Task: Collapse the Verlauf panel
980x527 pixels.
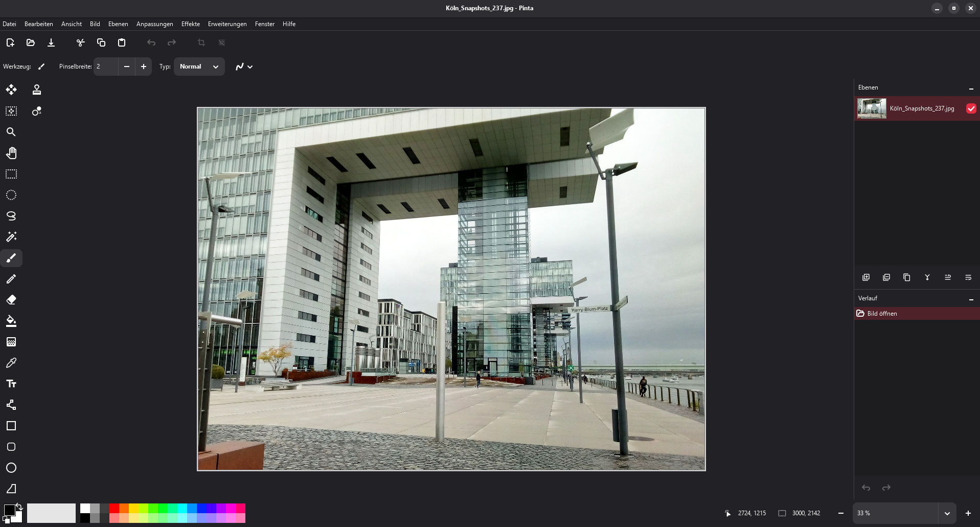Action: point(971,299)
